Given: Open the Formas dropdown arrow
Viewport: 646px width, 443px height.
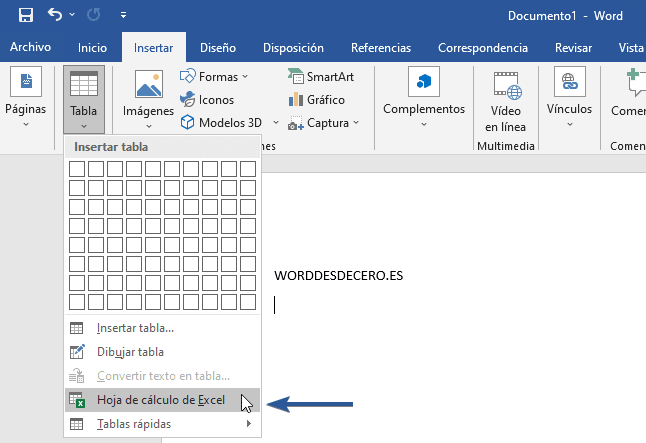Looking at the screenshot, I should click(x=245, y=77).
